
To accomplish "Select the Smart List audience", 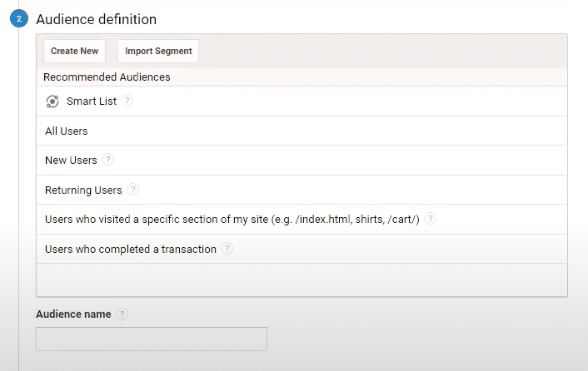I will tap(301, 101).
